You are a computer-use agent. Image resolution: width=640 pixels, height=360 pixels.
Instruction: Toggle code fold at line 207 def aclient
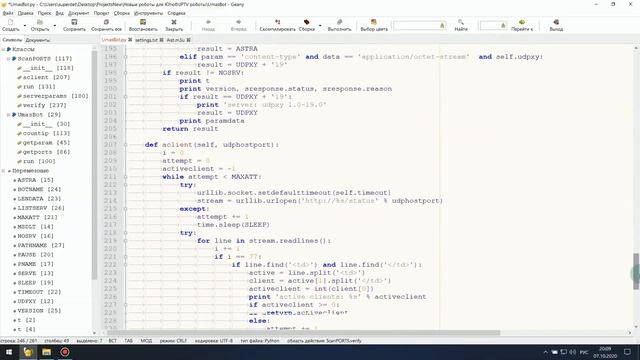(x=126, y=145)
